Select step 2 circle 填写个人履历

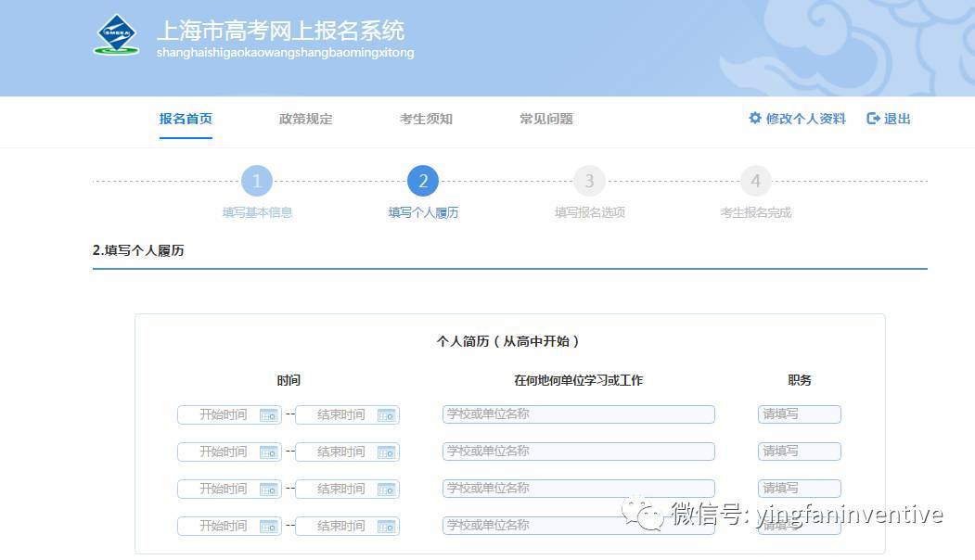pyautogui.click(x=423, y=181)
